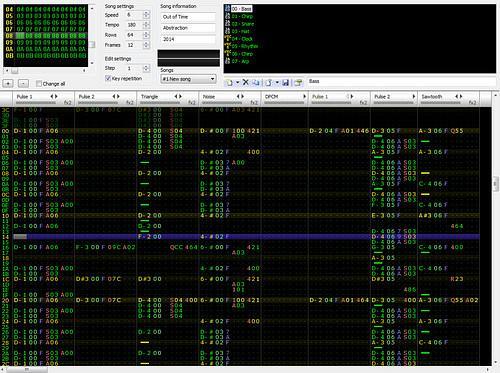This screenshot has height=373, width=500.
Task: Click the 'A#3 06 F' Sawtooth note cell
Action: tap(433, 215)
